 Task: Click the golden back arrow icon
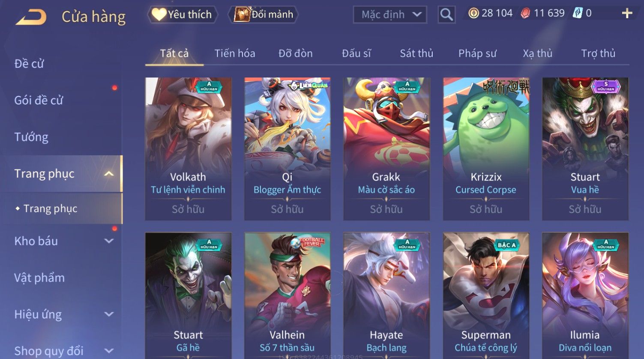31,17
